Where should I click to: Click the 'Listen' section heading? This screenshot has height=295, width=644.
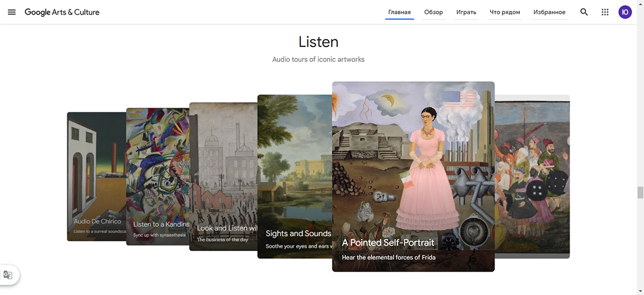[318, 42]
